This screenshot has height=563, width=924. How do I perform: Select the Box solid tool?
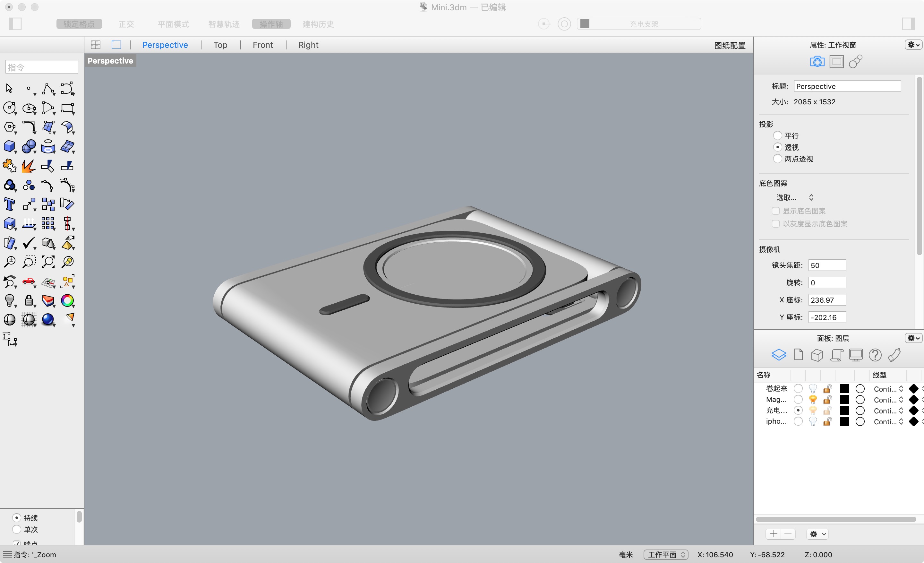tap(9, 146)
